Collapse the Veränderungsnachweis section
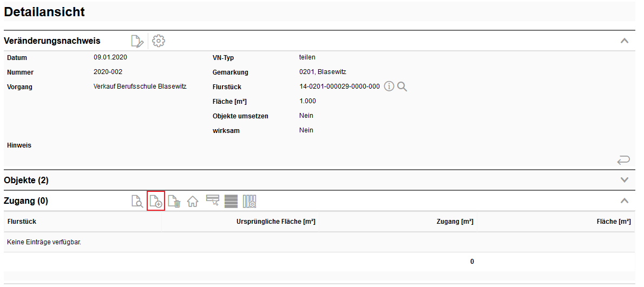Screen dimensions: 644x287 (625, 41)
